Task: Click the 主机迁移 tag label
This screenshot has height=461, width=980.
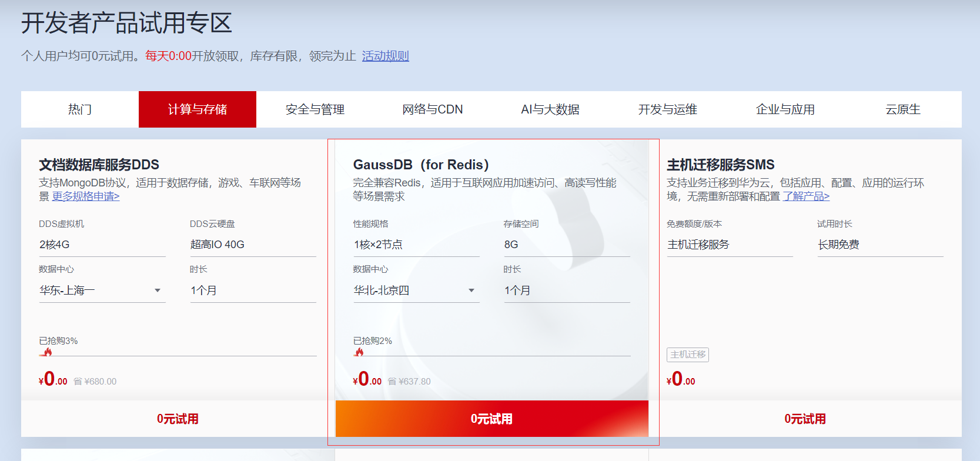Action: pos(688,355)
